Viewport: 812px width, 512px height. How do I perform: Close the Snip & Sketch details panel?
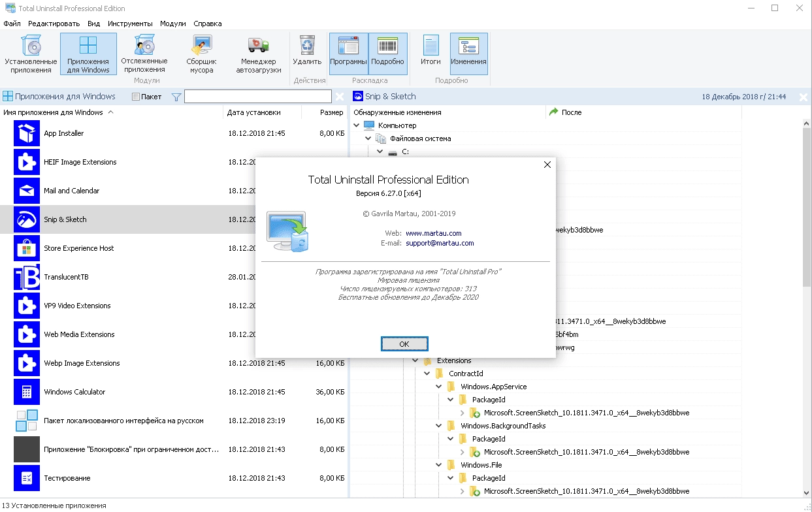(803, 97)
